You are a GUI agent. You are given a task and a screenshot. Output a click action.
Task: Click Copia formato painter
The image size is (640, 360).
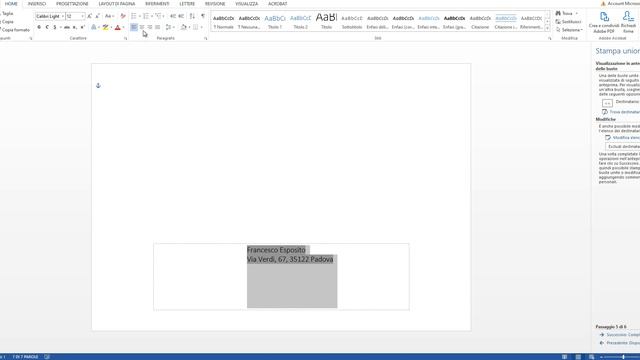click(x=15, y=30)
